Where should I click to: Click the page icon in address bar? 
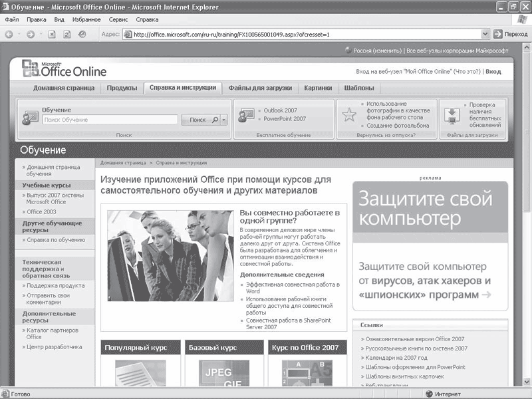tap(128, 35)
